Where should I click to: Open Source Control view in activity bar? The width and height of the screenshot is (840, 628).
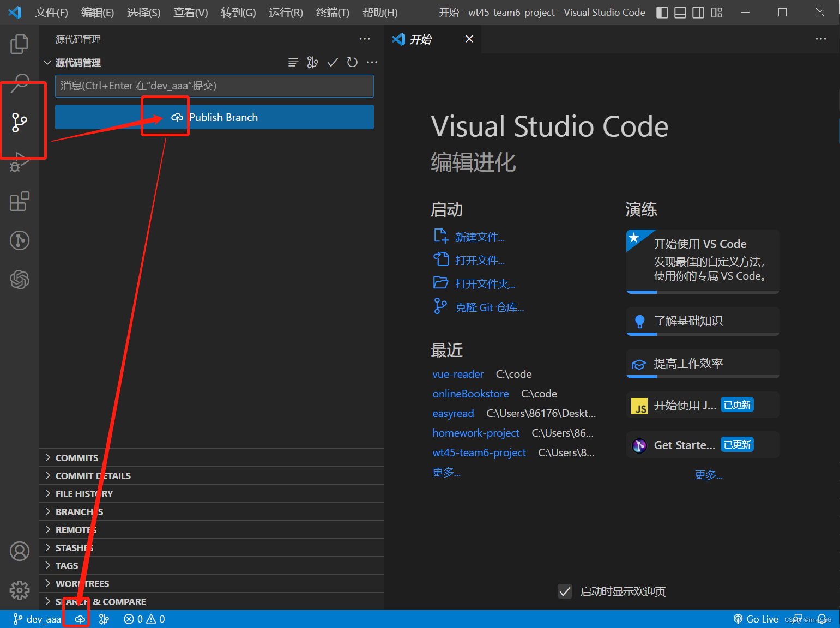[x=20, y=122]
